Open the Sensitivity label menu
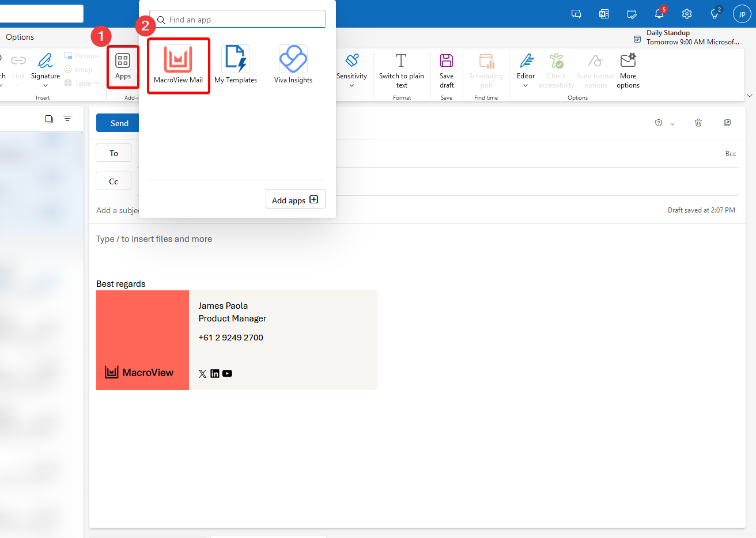This screenshot has height=538, width=756. 351,70
